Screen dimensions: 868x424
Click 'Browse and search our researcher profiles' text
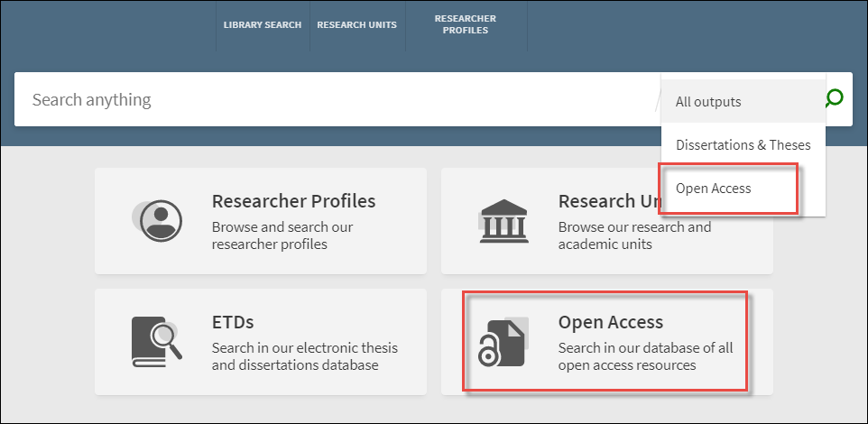282,235
